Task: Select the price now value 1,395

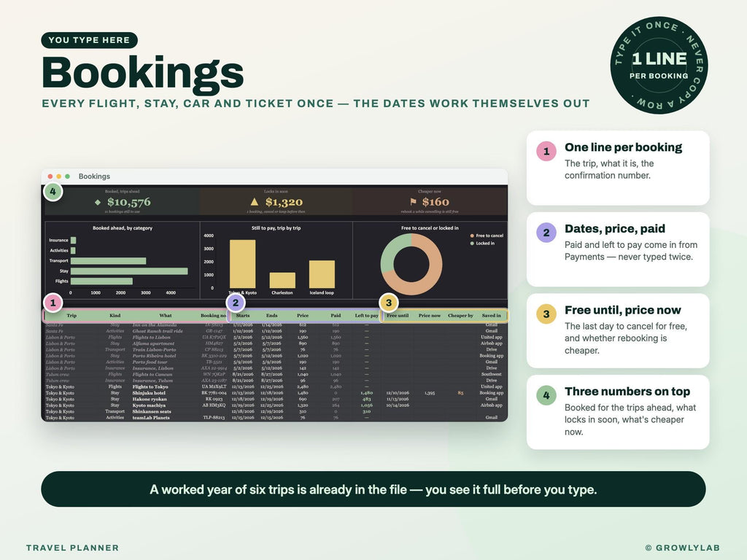Action: [429, 393]
